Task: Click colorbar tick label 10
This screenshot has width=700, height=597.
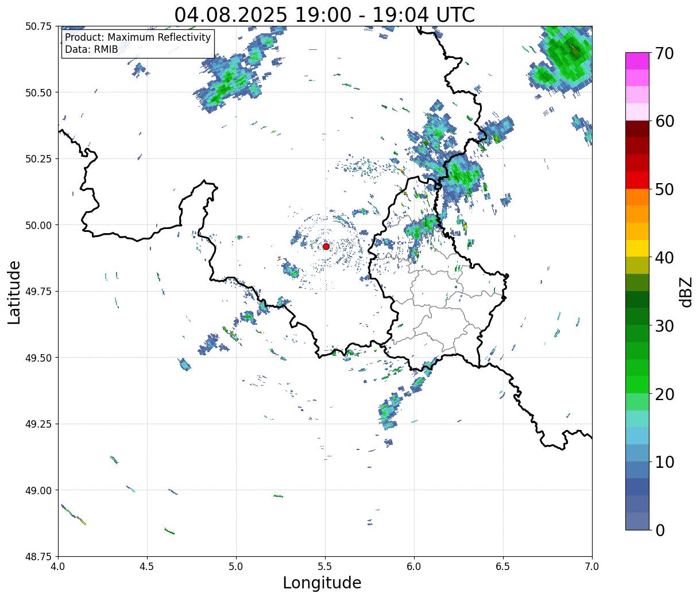Action: click(664, 462)
